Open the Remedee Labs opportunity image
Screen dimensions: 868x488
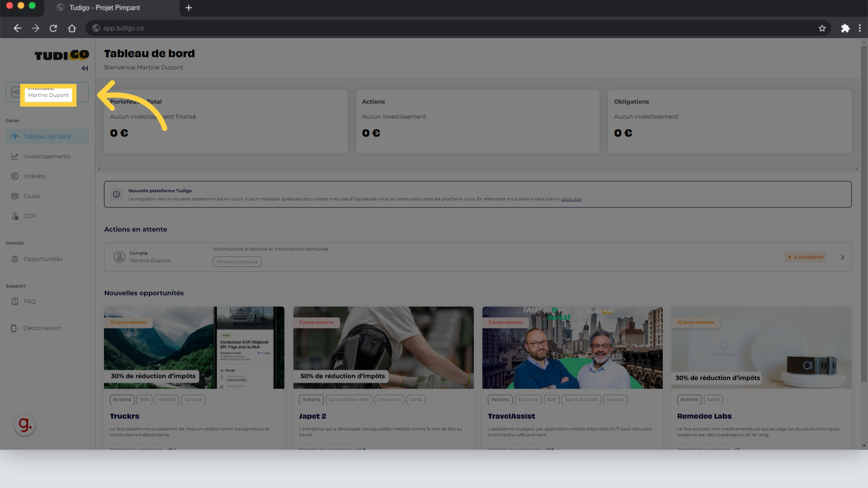coord(761,347)
